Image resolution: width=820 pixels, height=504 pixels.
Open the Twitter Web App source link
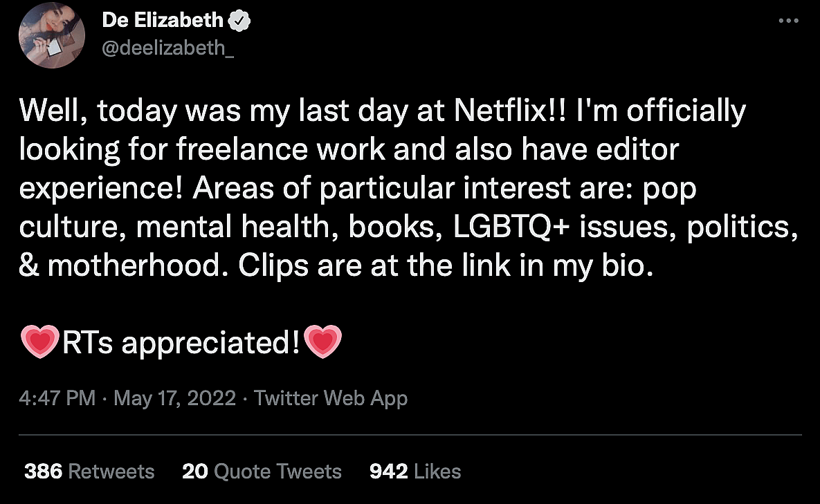331,398
